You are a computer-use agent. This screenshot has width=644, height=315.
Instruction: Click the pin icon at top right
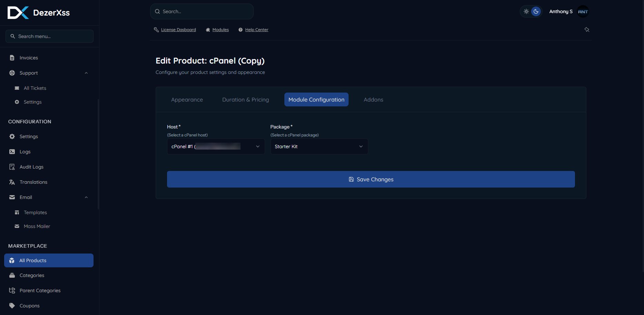coord(587,30)
